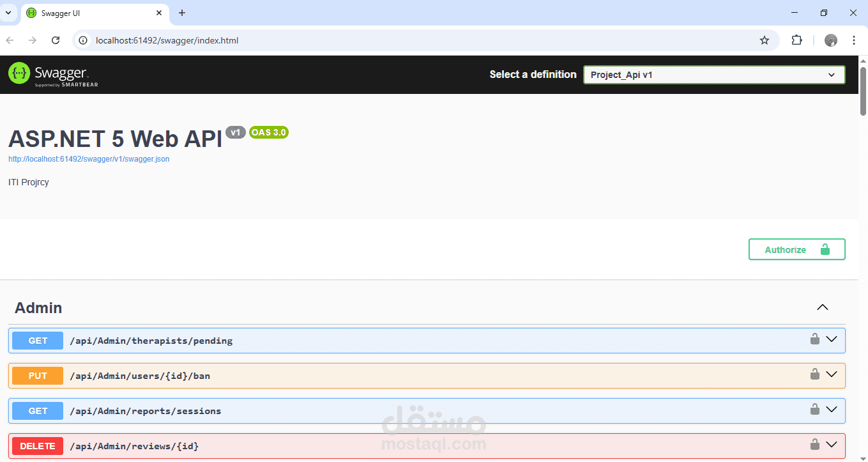Click the v1 version badge
868x462 pixels.
tap(236, 132)
